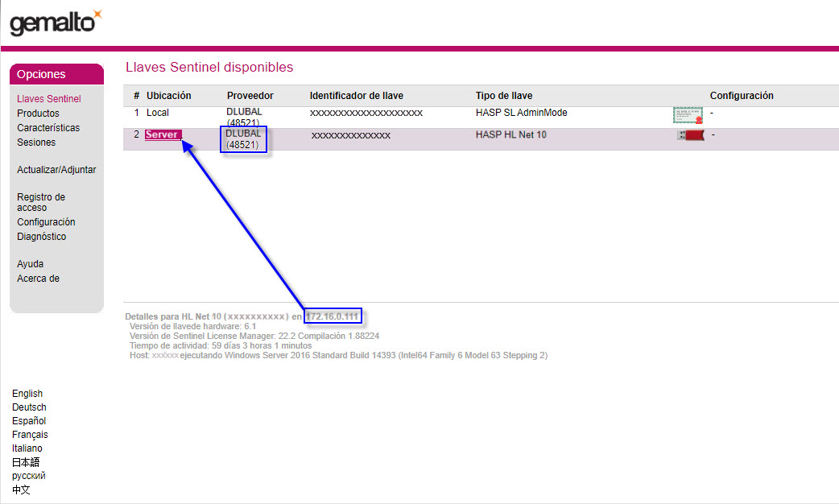Click the Llaves Sentinel disponibles heading
The height and width of the screenshot is (504, 839).
209,68
